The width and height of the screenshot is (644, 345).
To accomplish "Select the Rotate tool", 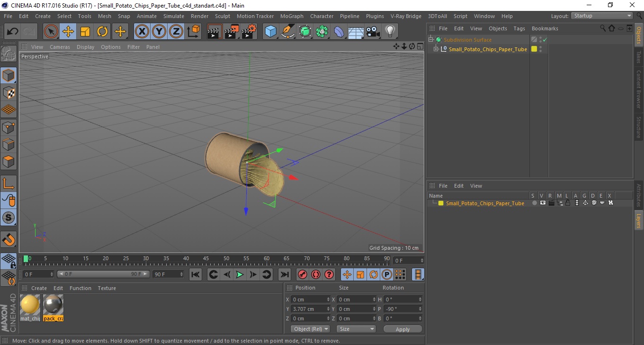I will (x=102, y=32).
